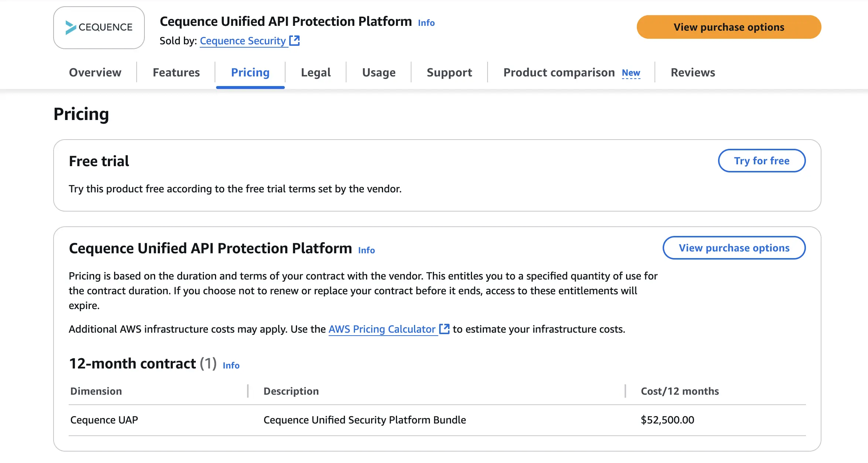The height and width of the screenshot is (463, 868).
Task: View the Usage tab
Action: pos(378,72)
